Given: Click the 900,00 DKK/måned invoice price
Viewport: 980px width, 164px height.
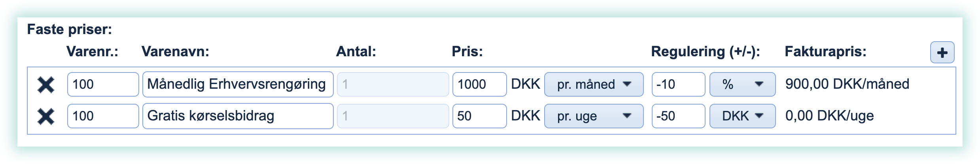Looking at the screenshot, I should coord(847,84).
